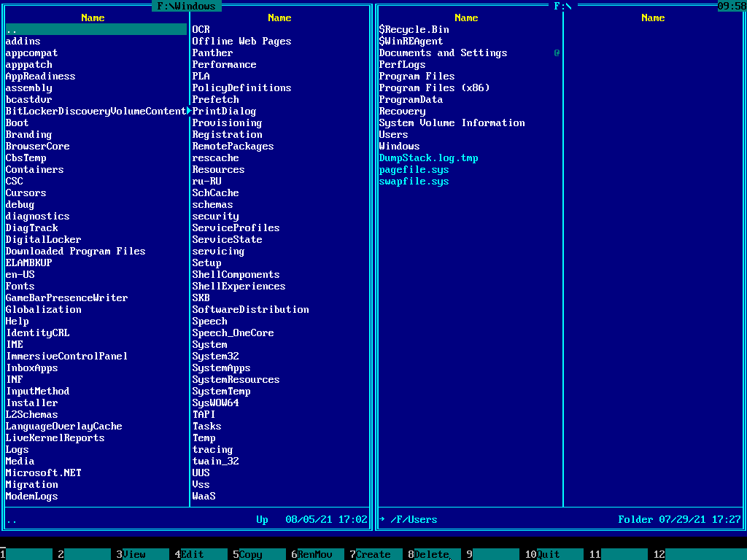Click the 6 RenMov function key
The image size is (747, 560).
tap(317, 554)
